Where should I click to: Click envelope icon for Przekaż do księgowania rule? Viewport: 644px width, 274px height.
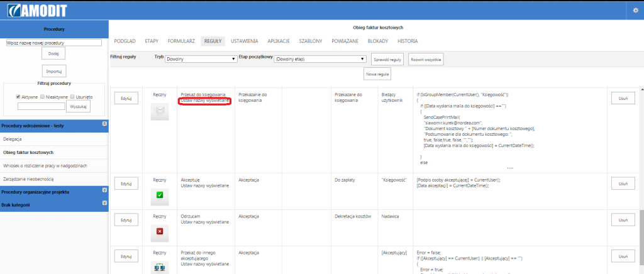point(160,112)
